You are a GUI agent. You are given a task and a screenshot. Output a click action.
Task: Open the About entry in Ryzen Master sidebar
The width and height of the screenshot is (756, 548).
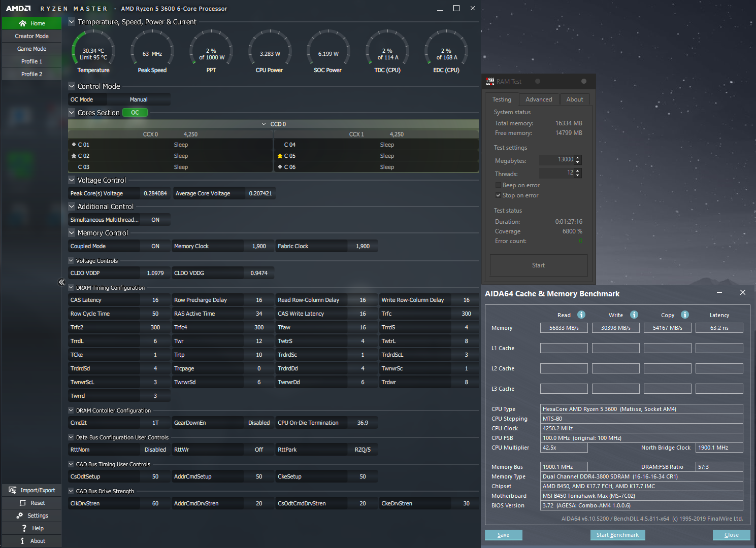click(31, 541)
